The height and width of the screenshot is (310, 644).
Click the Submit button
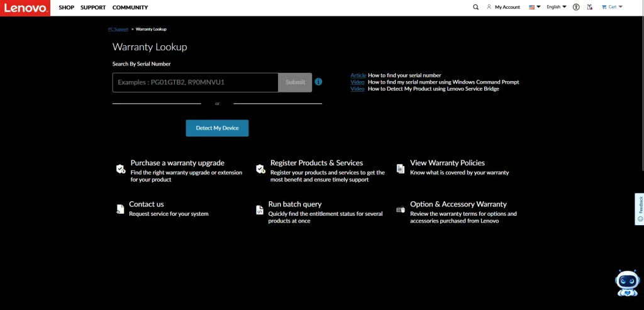[x=296, y=82]
